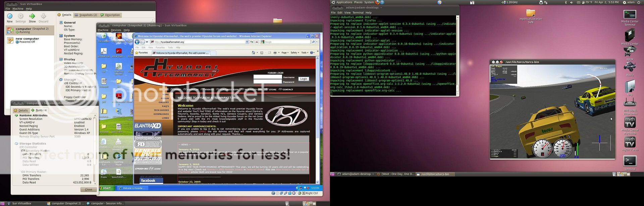Switch to Details tab in Session Information
This screenshot has width=644, height=206.
click(x=21, y=110)
